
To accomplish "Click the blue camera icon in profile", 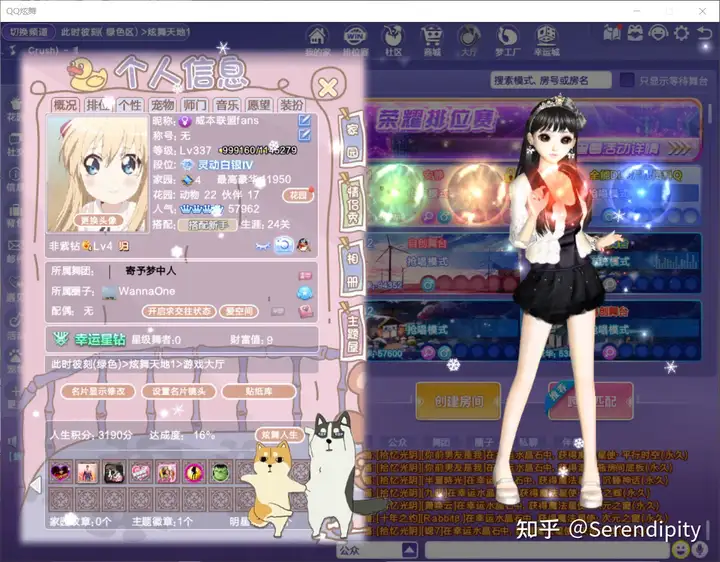I will (284, 245).
